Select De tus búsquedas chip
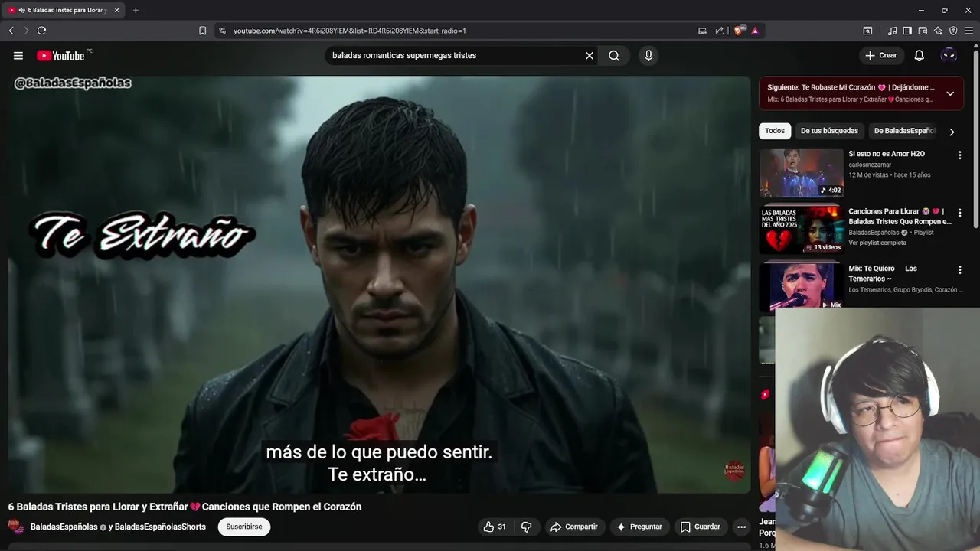 829,131
